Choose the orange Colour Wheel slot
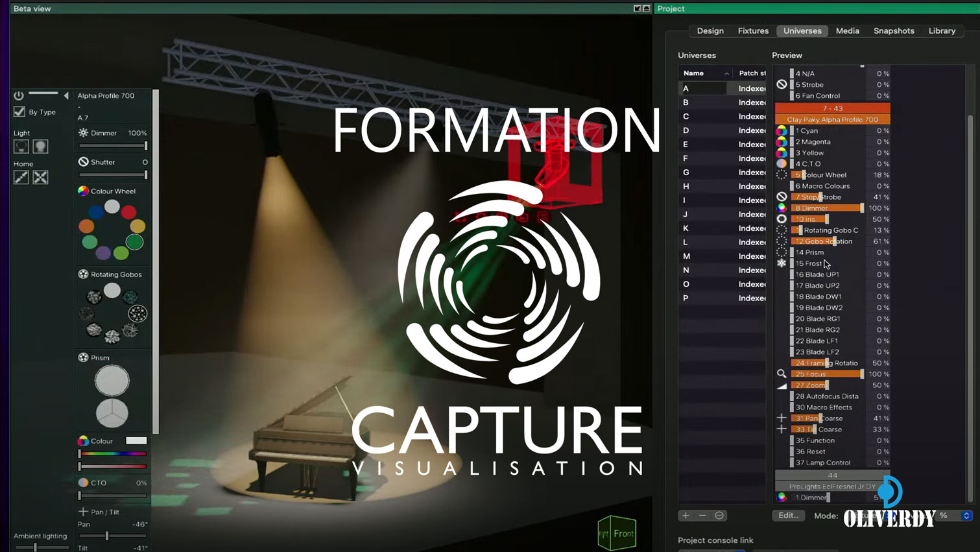Image resolution: width=980 pixels, height=552 pixels. (86, 226)
